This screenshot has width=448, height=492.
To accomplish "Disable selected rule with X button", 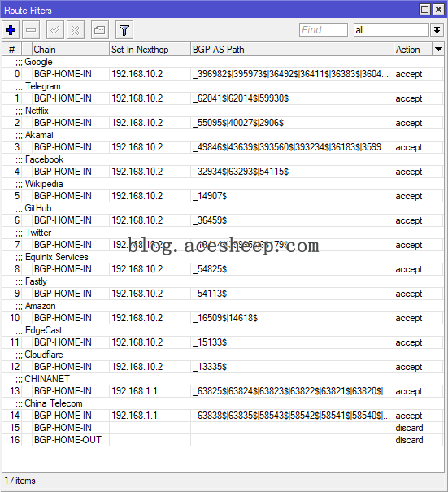I will click(x=76, y=30).
